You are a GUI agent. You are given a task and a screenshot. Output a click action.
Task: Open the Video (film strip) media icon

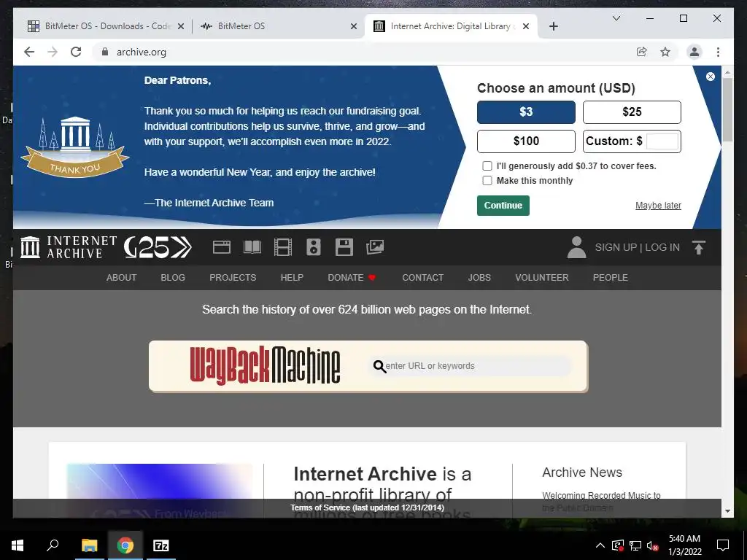(x=283, y=247)
